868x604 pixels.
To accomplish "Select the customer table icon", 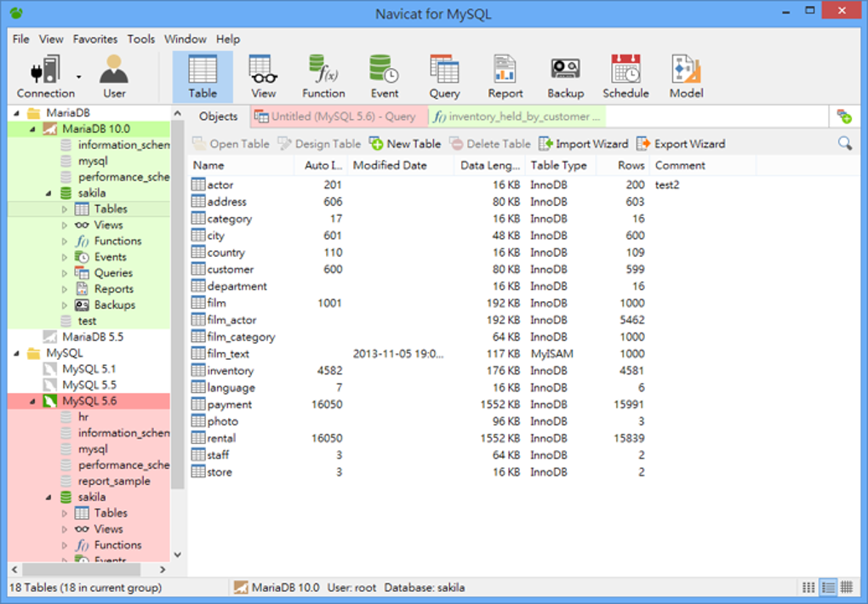I will [x=198, y=269].
